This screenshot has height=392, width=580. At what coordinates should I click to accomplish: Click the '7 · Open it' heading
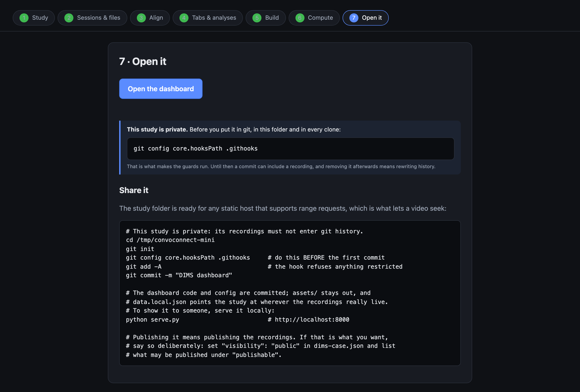point(143,61)
